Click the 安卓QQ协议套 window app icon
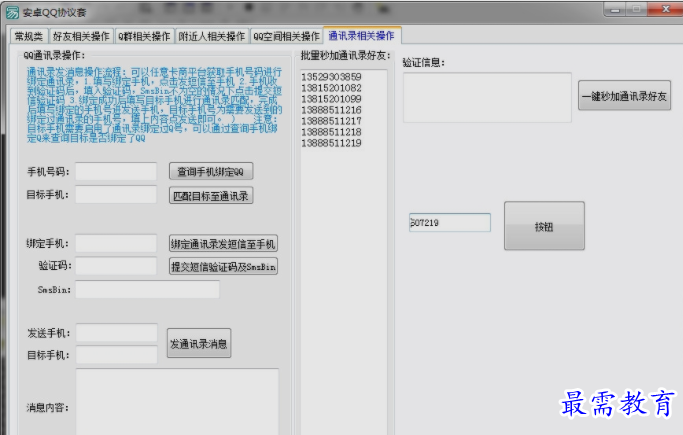683x435 pixels. click(12, 12)
